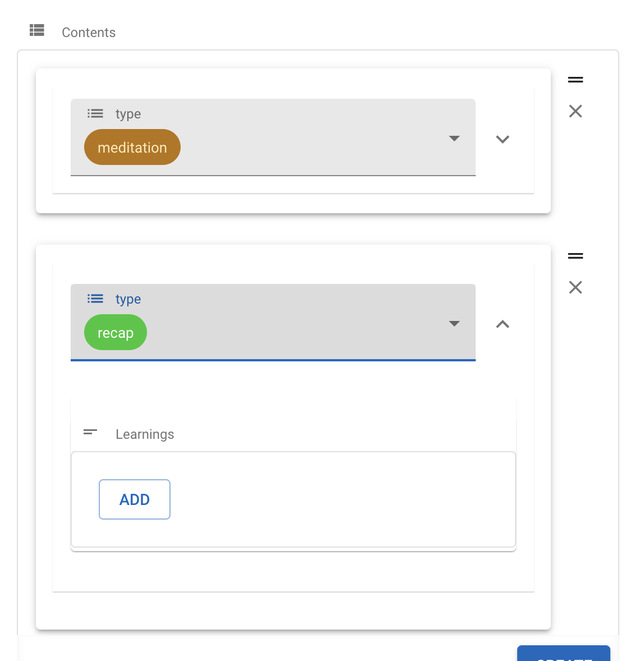Select the orange meditation chip
This screenshot has height=661, width=644.
(x=132, y=147)
